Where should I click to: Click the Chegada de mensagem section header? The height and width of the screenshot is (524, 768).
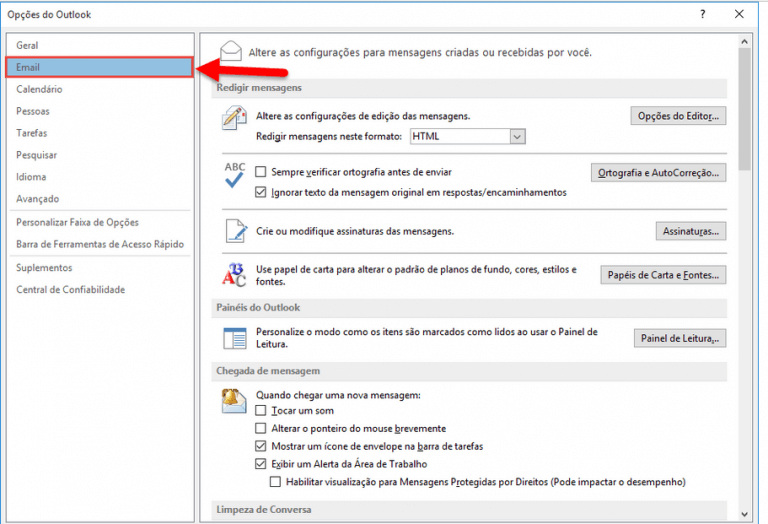pyautogui.click(x=469, y=371)
